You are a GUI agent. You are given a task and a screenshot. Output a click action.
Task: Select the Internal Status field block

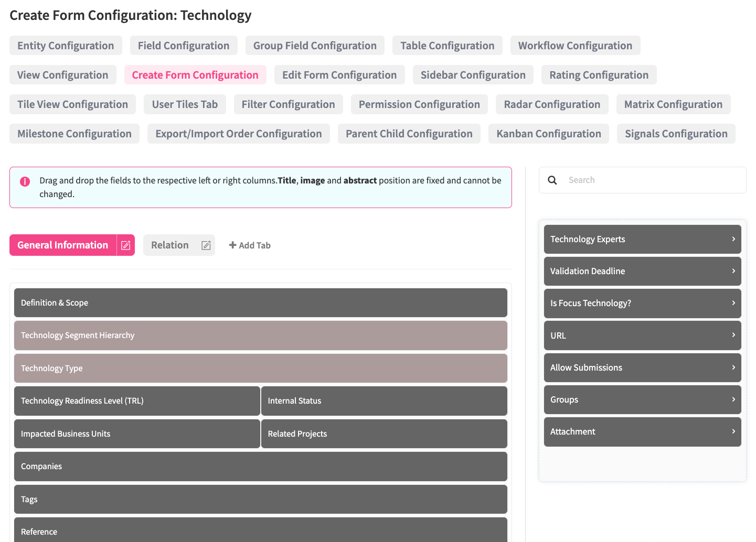384,401
